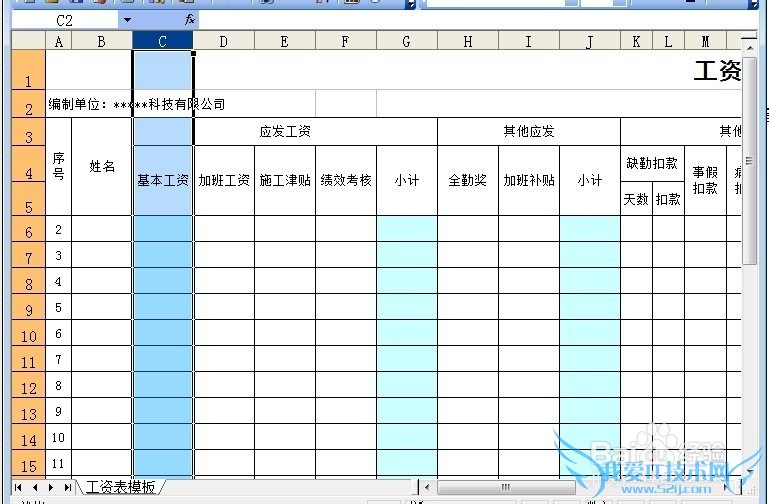Select column F by its header
The image size is (769, 504).
[345, 42]
